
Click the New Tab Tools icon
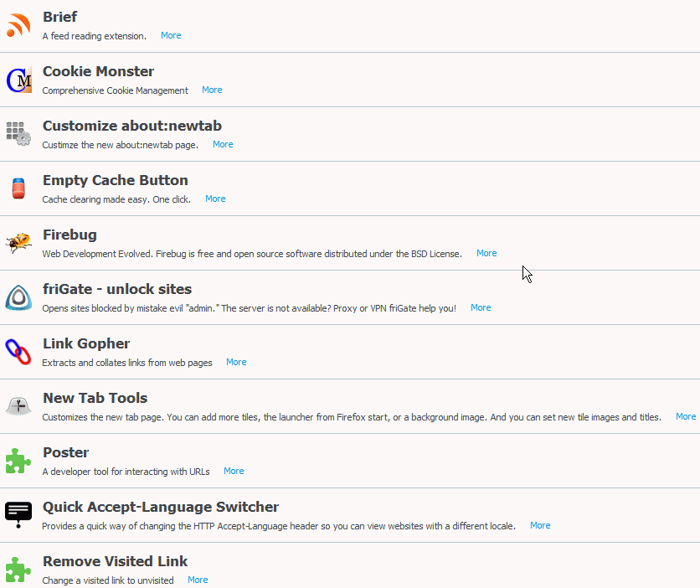(x=18, y=406)
